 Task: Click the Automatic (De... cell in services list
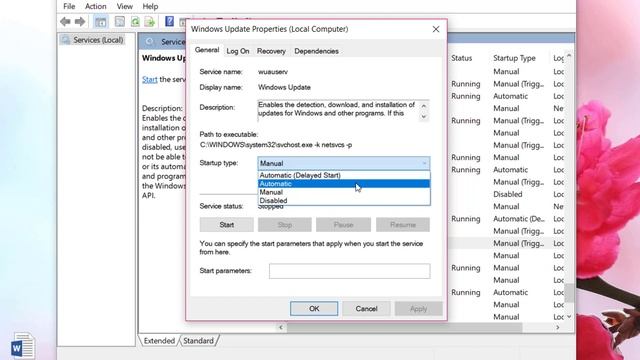519,219
